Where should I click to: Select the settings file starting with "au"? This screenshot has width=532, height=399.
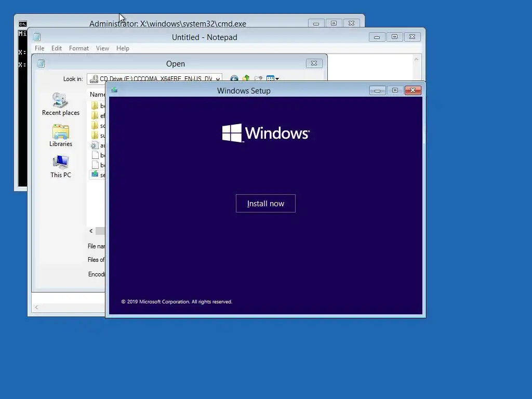coord(98,145)
